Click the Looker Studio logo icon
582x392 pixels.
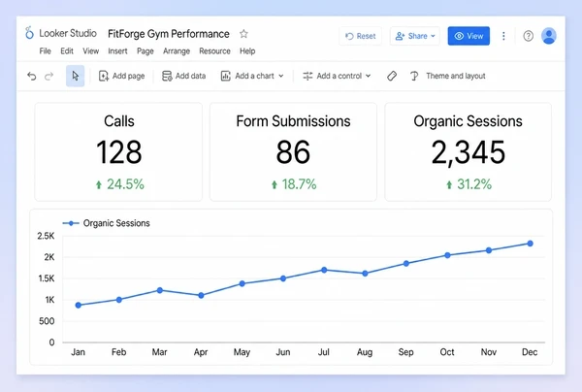[29, 33]
